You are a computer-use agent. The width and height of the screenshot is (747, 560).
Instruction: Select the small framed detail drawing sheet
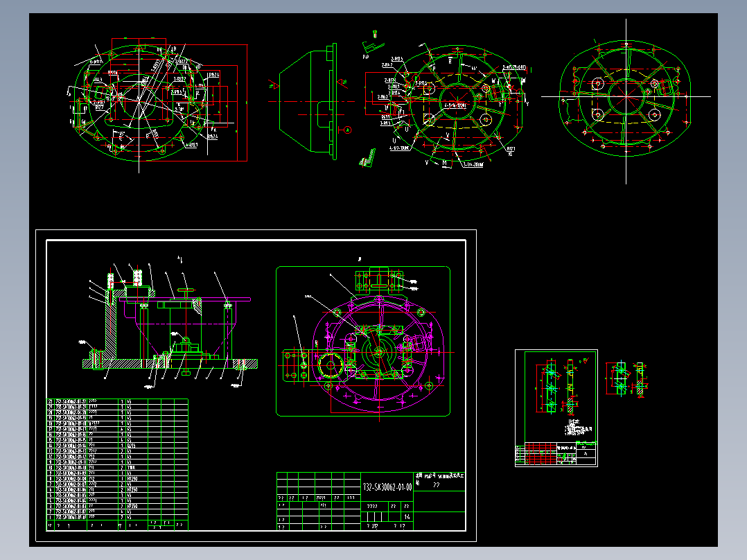(556, 408)
